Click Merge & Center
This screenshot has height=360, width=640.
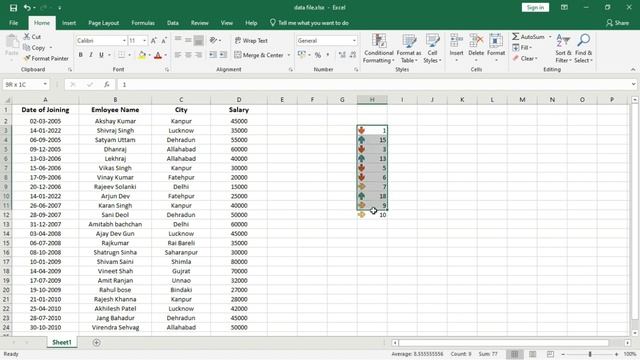point(259,55)
